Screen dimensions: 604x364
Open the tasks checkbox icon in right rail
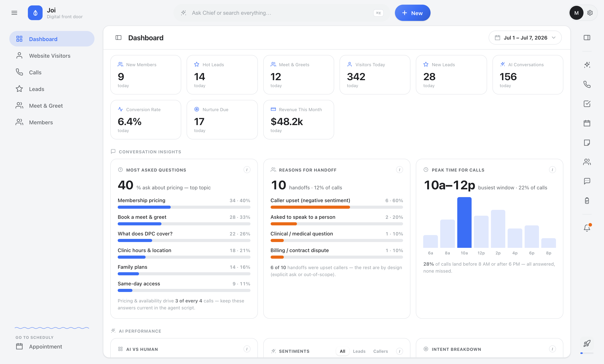tap(587, 104)
